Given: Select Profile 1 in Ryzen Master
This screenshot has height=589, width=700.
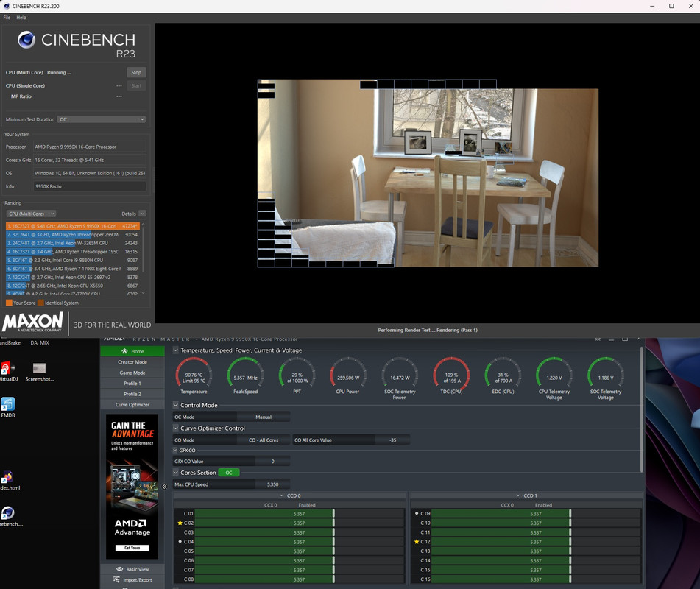Looking at the screenshot, I should click(132, 383).
